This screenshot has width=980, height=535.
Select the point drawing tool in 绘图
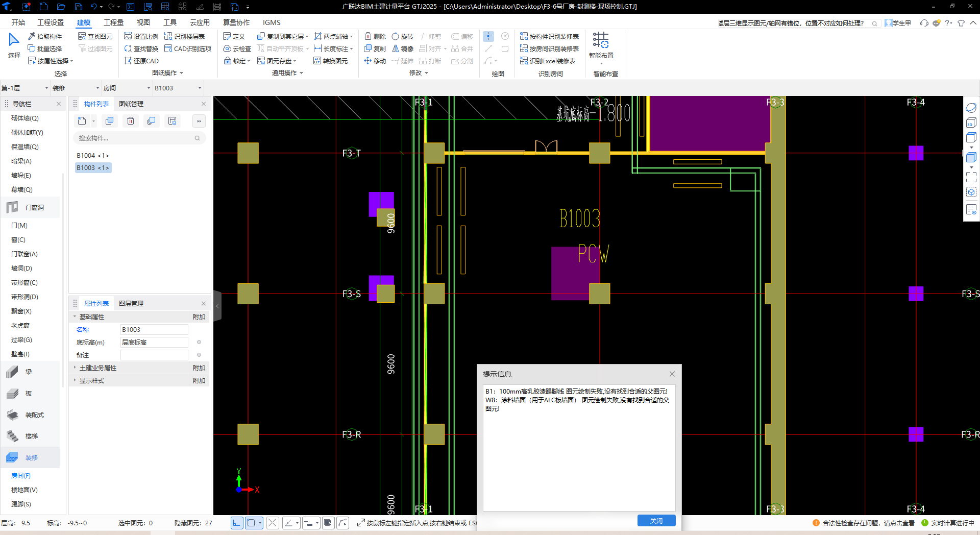pyautogui.click(x=488, y=36)
